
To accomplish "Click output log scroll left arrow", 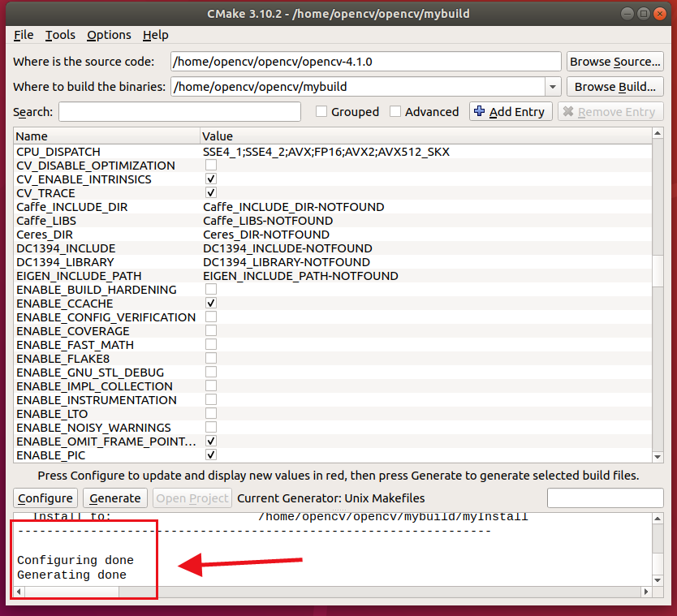I will (x=19, y=592).
